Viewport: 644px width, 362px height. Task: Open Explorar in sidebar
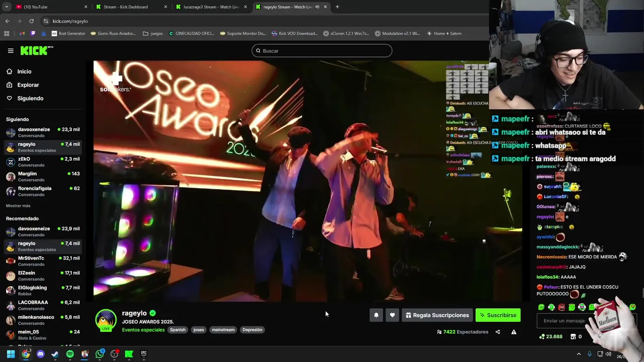pos(28,85)
